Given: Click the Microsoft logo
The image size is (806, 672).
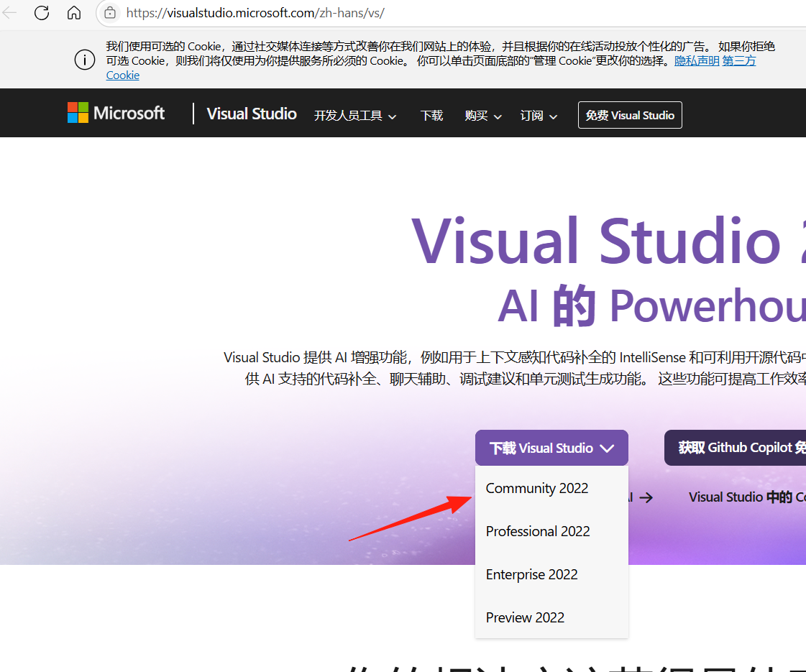Looking at the screenshot, I should coord(116,113).
